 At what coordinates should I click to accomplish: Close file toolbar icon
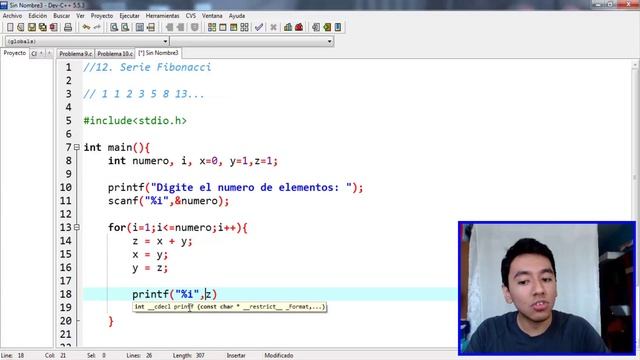53,27
